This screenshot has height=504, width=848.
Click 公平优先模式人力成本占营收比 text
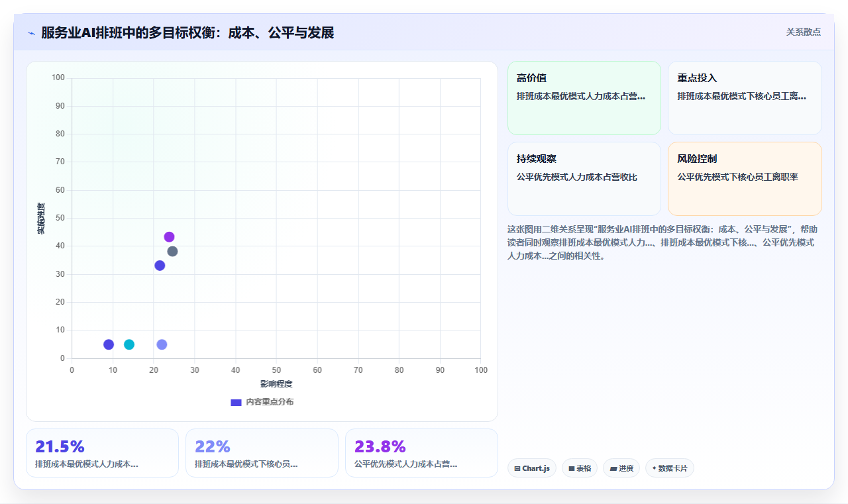(x=577, y=177)
